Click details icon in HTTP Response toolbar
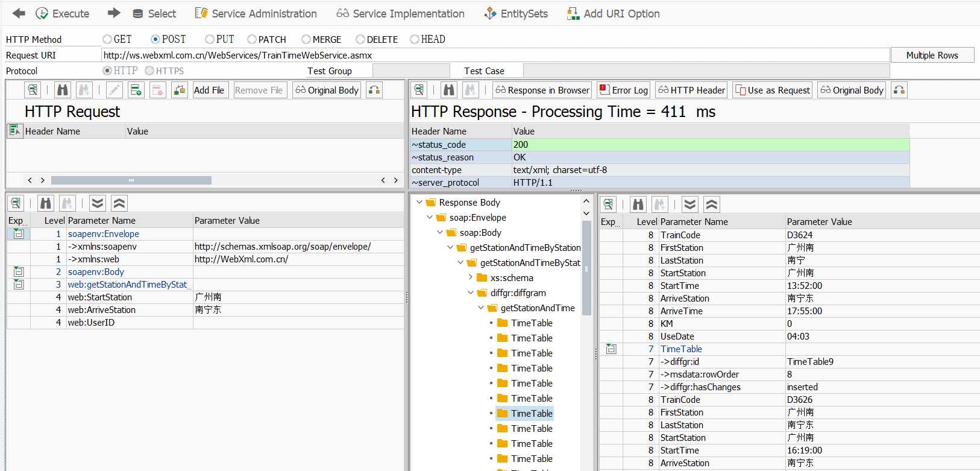The height and width of the screenshot is (471, 980). 419,90
